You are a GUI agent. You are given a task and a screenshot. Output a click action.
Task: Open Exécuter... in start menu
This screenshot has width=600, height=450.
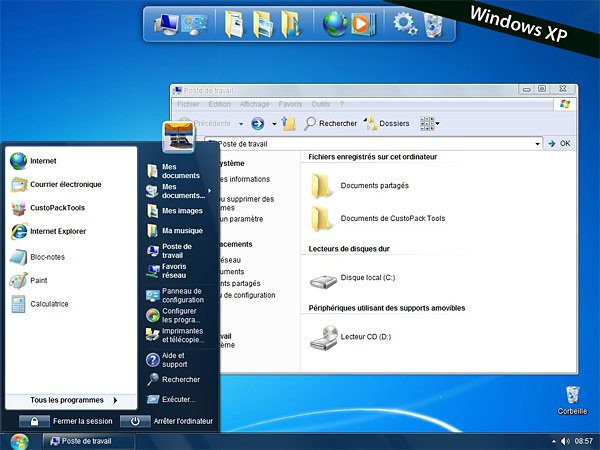pyautogui.click(x=178, y=399)
